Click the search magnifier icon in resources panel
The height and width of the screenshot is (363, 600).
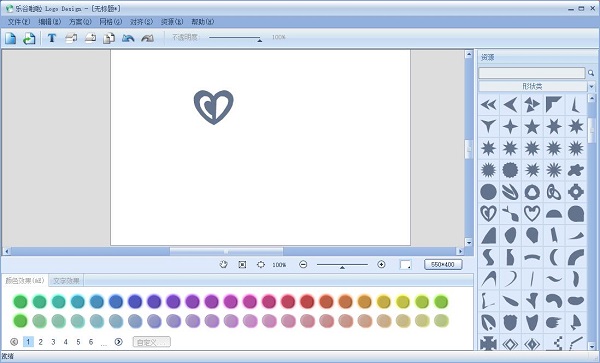[591, 73]
